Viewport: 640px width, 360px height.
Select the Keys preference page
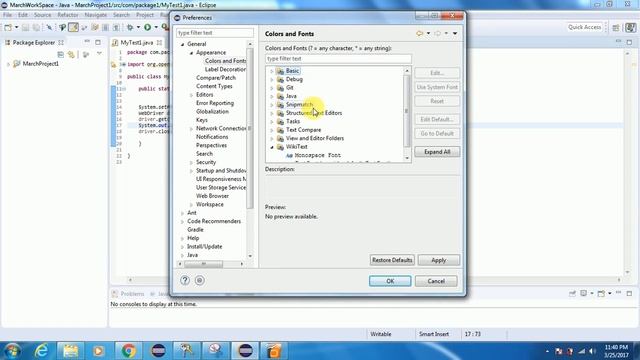tap(202, 120)
